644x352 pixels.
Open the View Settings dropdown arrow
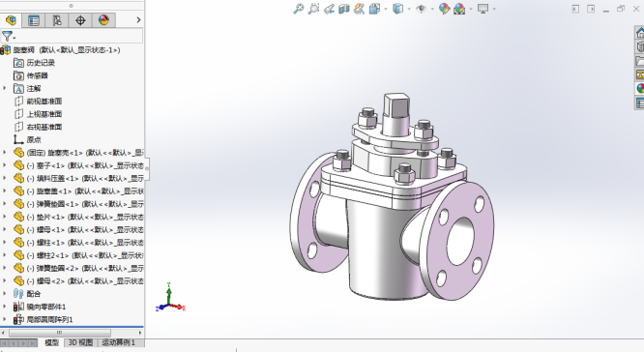click(494, 9)
